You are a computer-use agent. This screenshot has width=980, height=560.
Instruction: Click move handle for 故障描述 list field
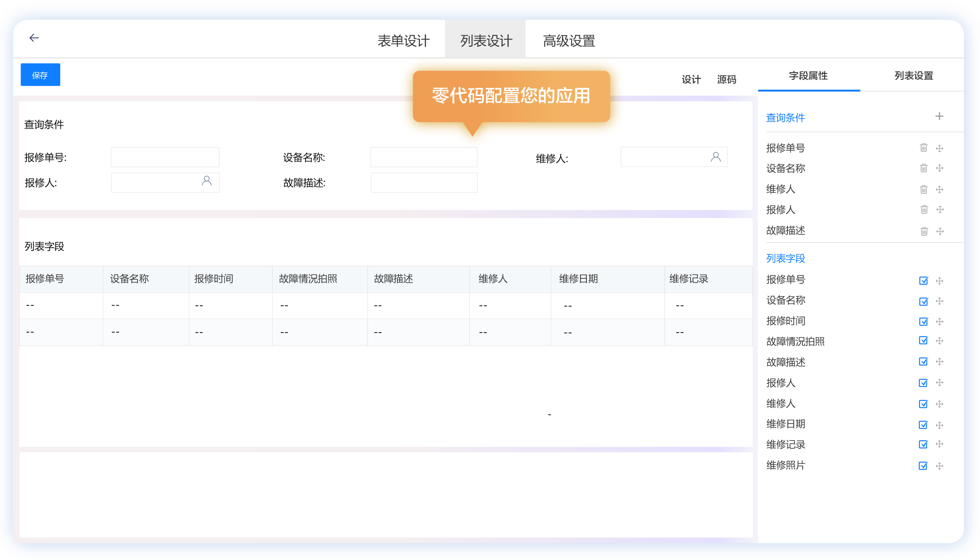[939, 362]
